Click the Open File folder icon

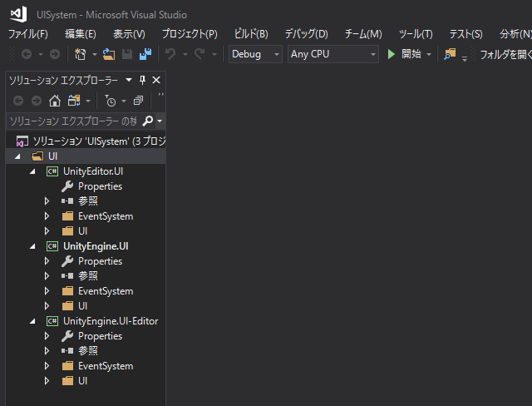(x=109, y=54)
